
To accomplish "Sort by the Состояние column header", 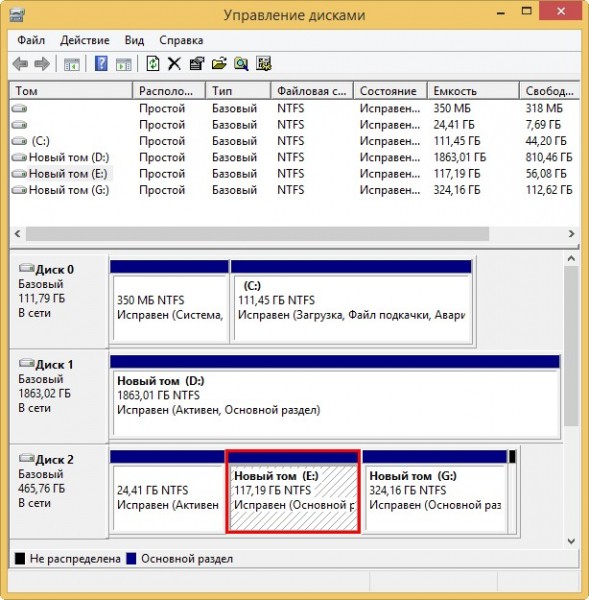I will [x=390, y=91].
